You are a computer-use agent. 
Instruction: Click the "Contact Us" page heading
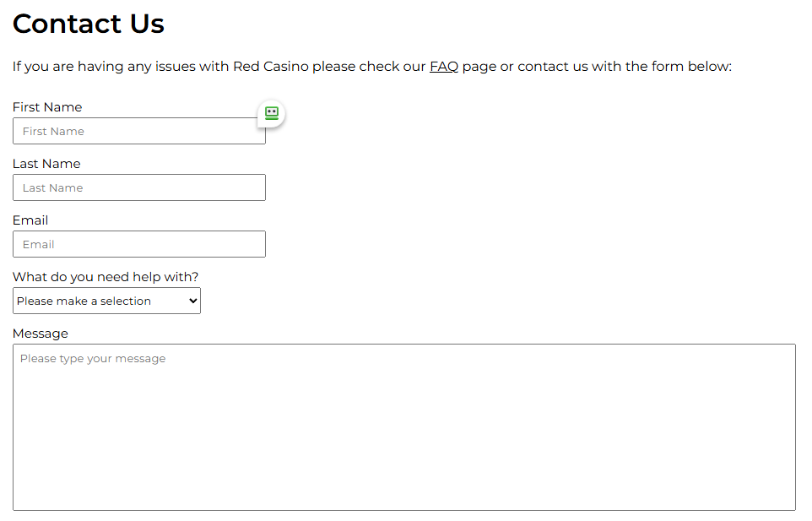pyautogui.click(x=89, y=24)
